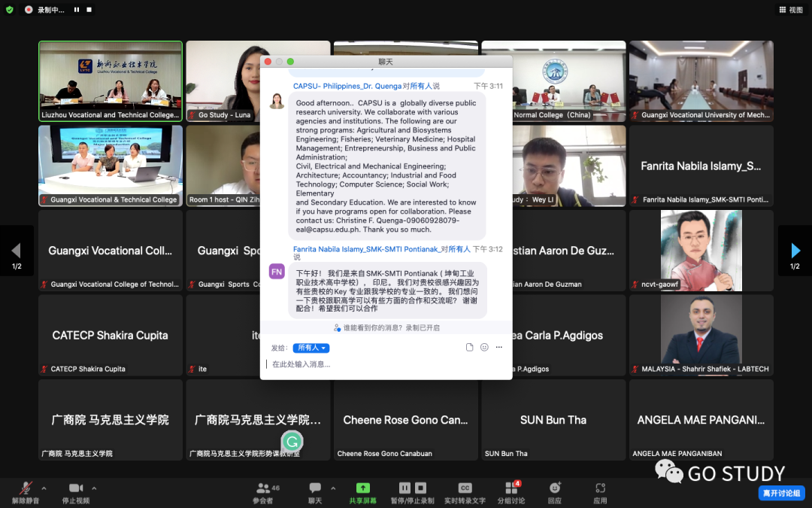Go to next gallery page with right arrow

click(x=795, y=251)
